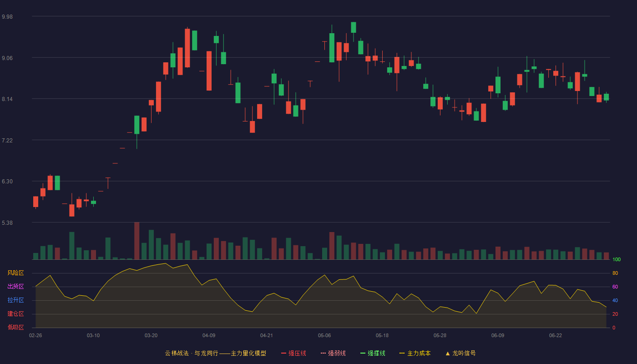Click the 9.98 price axis label

click(7, 17)
